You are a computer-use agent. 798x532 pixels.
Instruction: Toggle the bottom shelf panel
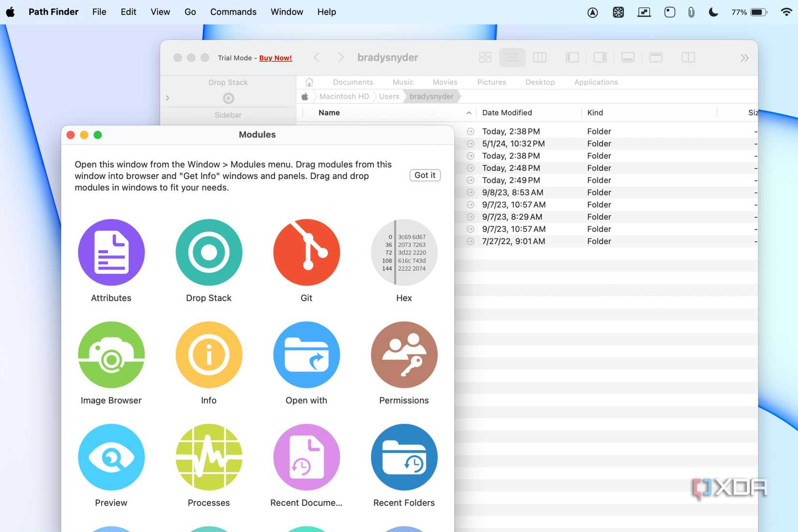pos(628,58)
